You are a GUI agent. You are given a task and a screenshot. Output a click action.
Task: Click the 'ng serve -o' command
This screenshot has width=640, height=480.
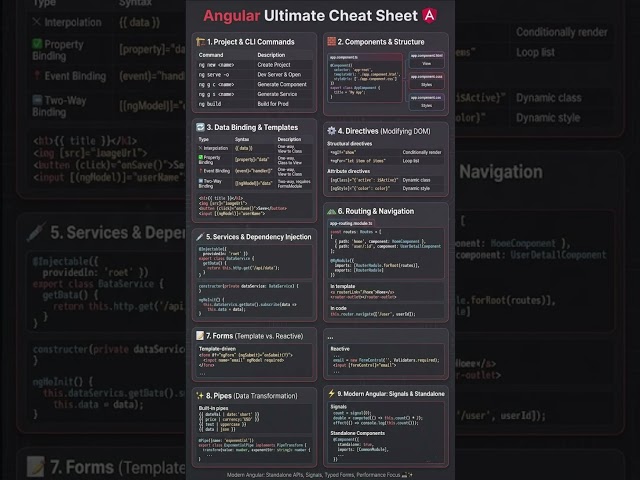(x=214, y=75)
